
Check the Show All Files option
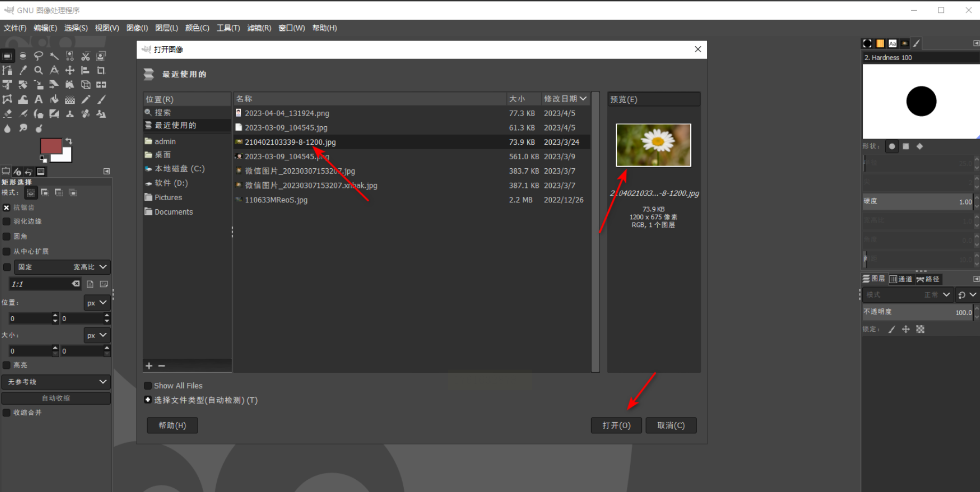coord(148,386)
